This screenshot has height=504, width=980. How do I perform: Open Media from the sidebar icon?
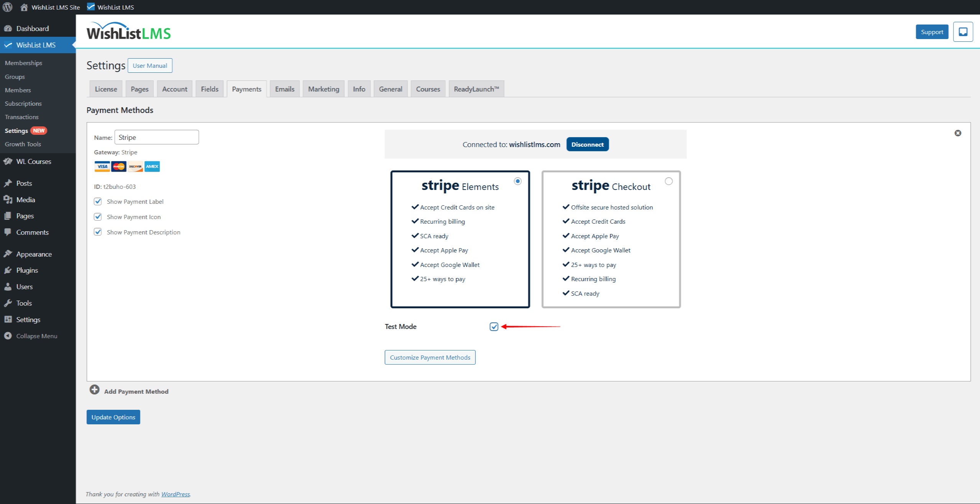pos(8,200)
